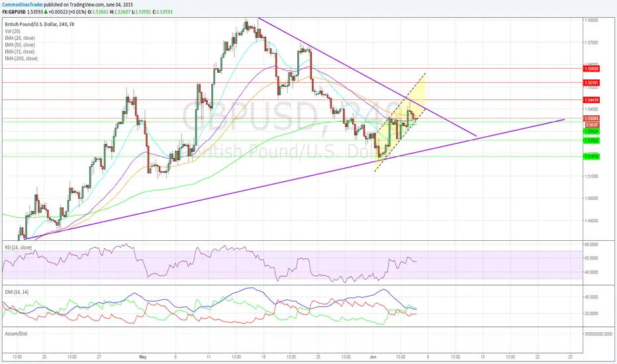Click the 60.0000 tick on RSI axis

591,258
